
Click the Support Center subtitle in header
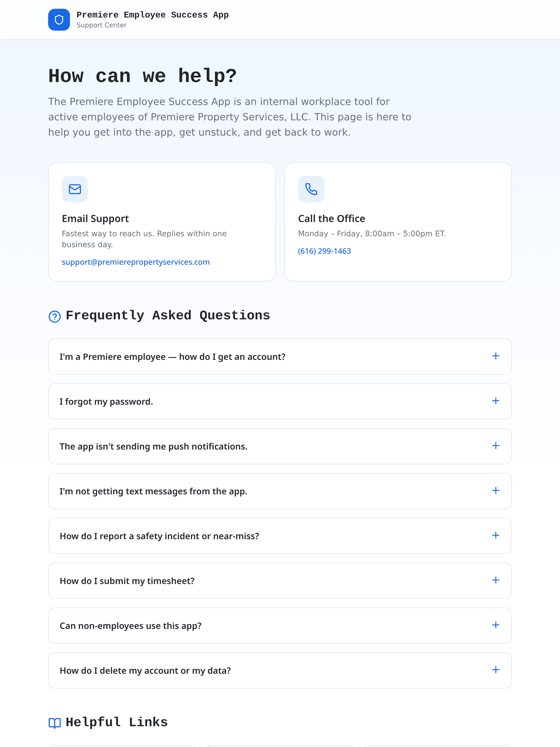102,25
